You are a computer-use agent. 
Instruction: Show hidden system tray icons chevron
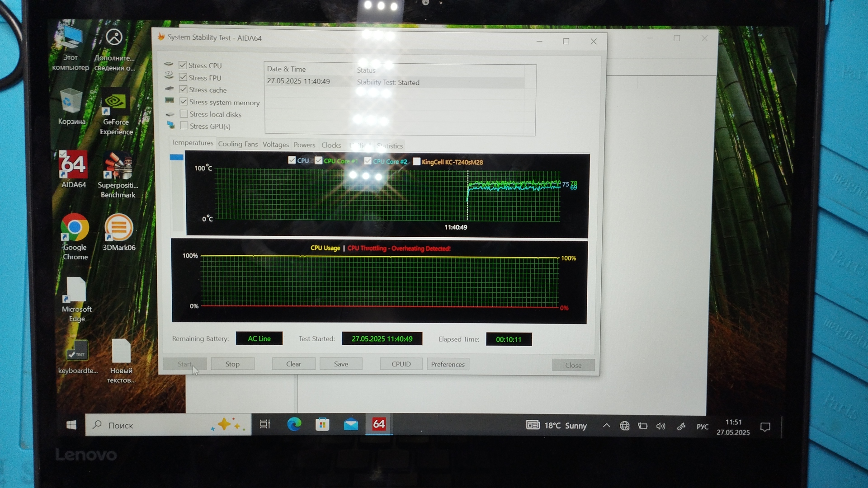[606, 426]
